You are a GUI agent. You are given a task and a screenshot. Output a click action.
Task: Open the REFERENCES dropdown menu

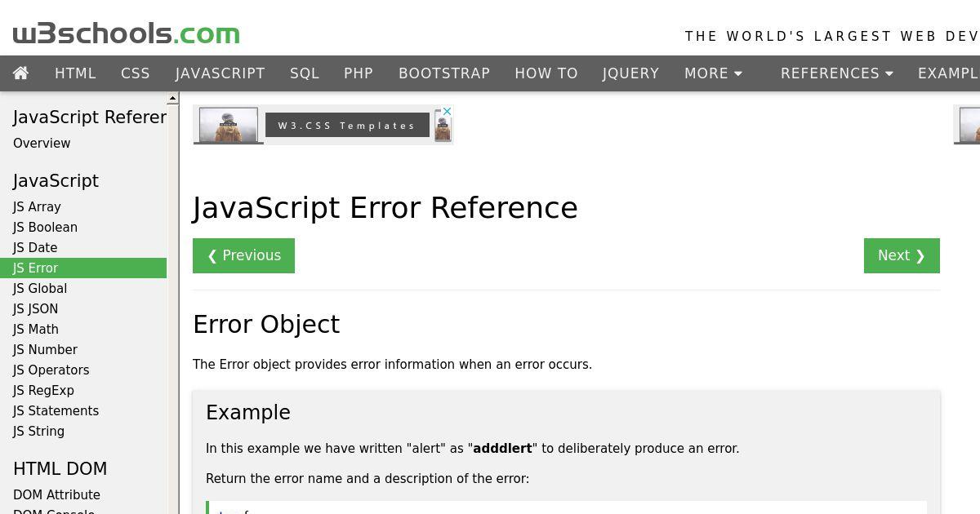click(x=836, y=73)
